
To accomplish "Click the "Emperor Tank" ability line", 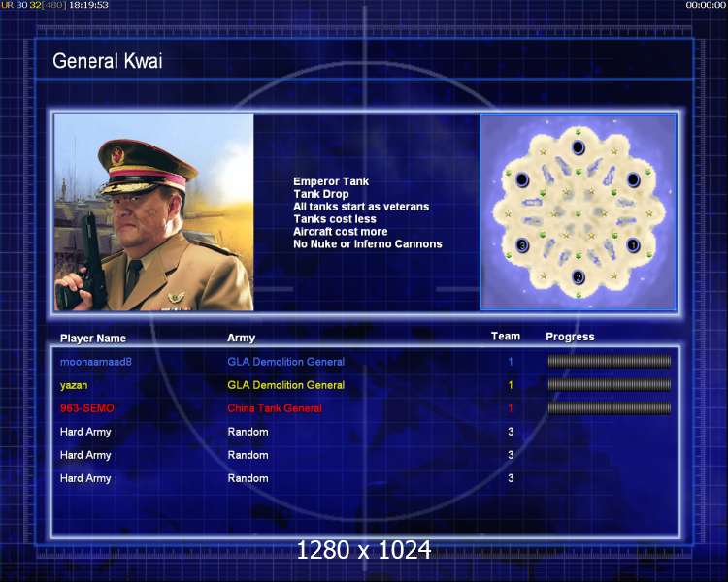I will tap(331, 181).
